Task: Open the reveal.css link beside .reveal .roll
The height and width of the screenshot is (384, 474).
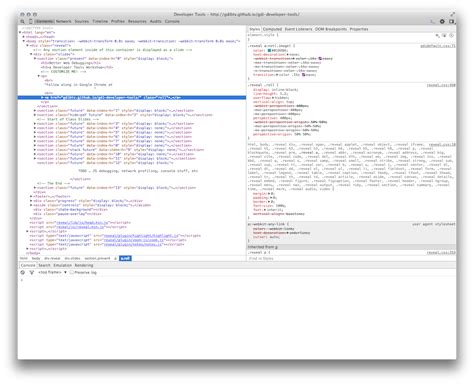Action: pos(441,86)
